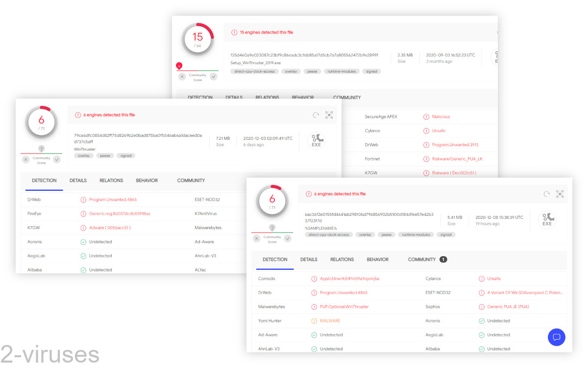
Task: Open the blue chat bubble button
Action: tap(557, 337)
